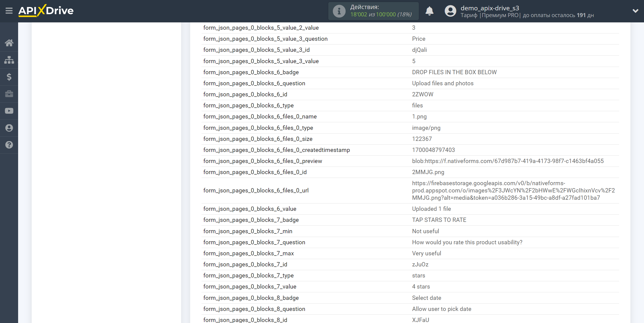Click the '2MMJG.png' value
This screenshot has width=644, height=323.
(x=428, y=172)
